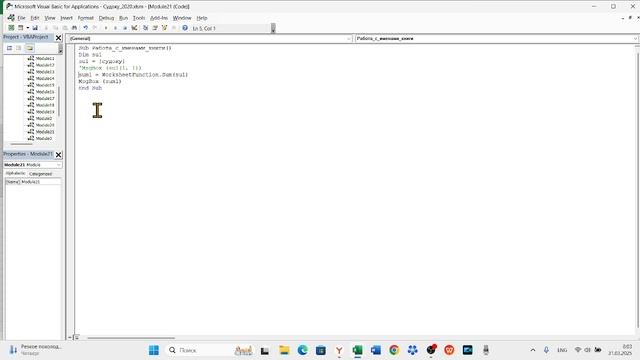640x360 pixels.
Task: Click the 'End Sub' code line
Action: coord(90,88)
